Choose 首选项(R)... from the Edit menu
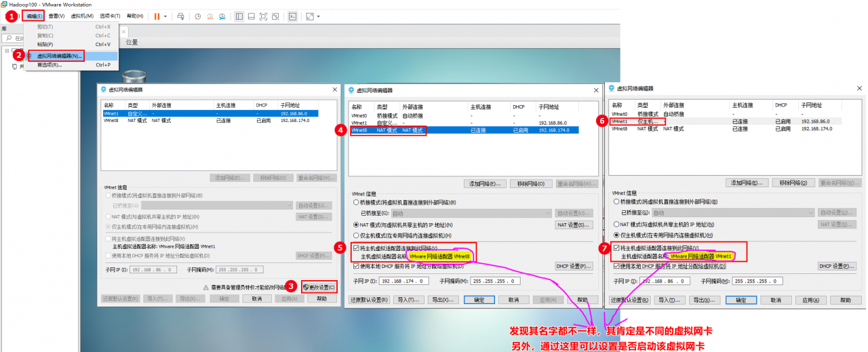The width and height of the screenshot is (868, 352). 71,65
